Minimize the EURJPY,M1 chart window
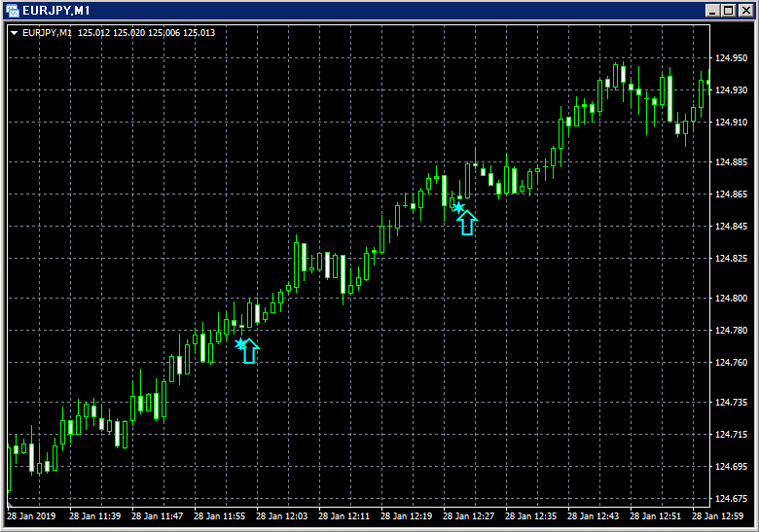This screenshot has width=759, height=532. pos(712,10)
